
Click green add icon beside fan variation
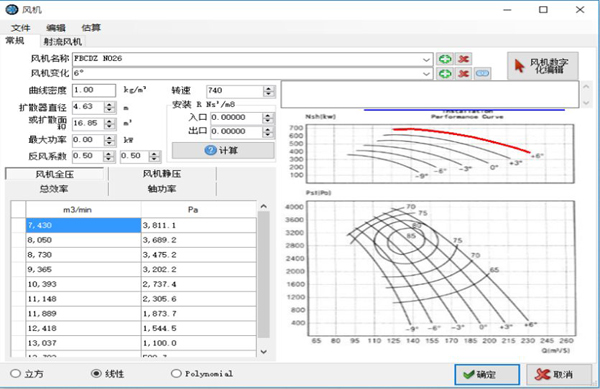(445, 73)
